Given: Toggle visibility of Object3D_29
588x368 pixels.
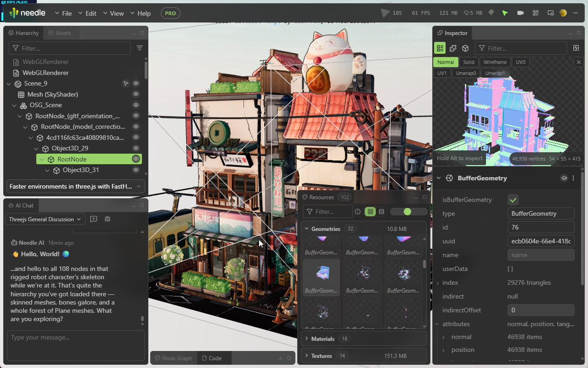Looking at the screenshot, I should [x=136, y=148].
